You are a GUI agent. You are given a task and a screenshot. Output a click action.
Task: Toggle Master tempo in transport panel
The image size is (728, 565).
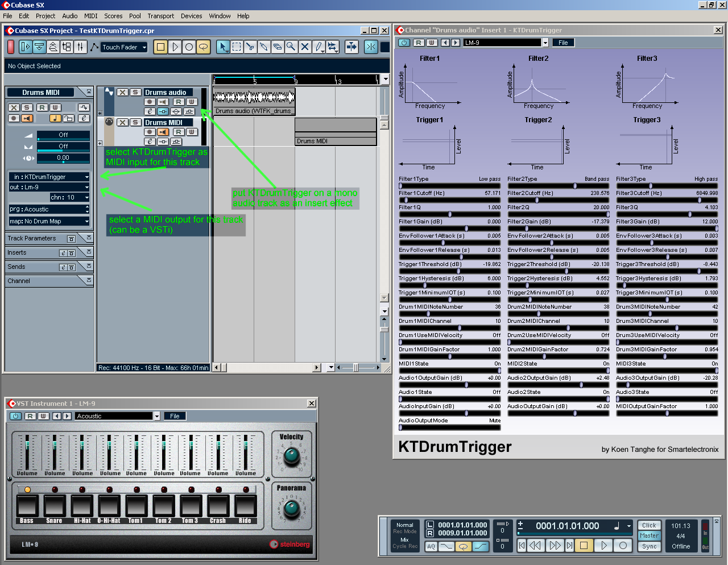pyautogui.click(x=649, y=535)
